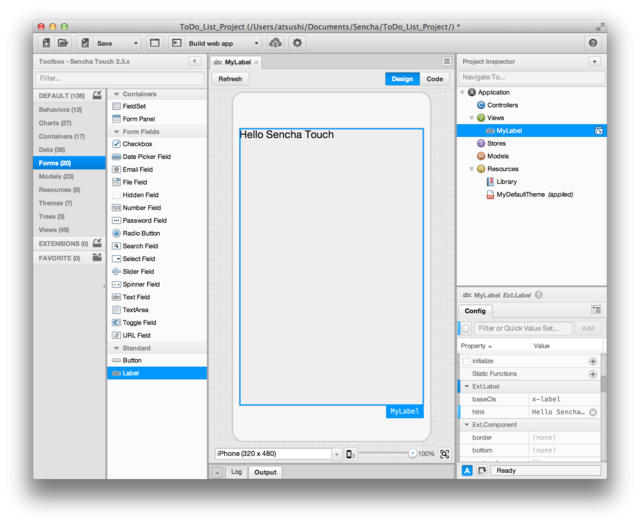Add item with Project Inspector plus button
Viewport: 640px width, 525px height.
pos(594,62)
